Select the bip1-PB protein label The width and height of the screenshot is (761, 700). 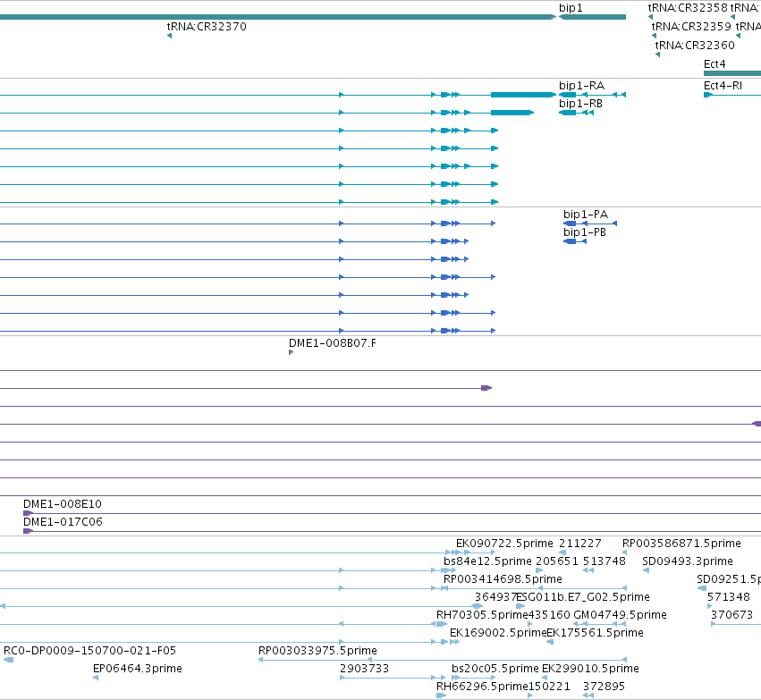pyautogui.click(x=584, y=232)
